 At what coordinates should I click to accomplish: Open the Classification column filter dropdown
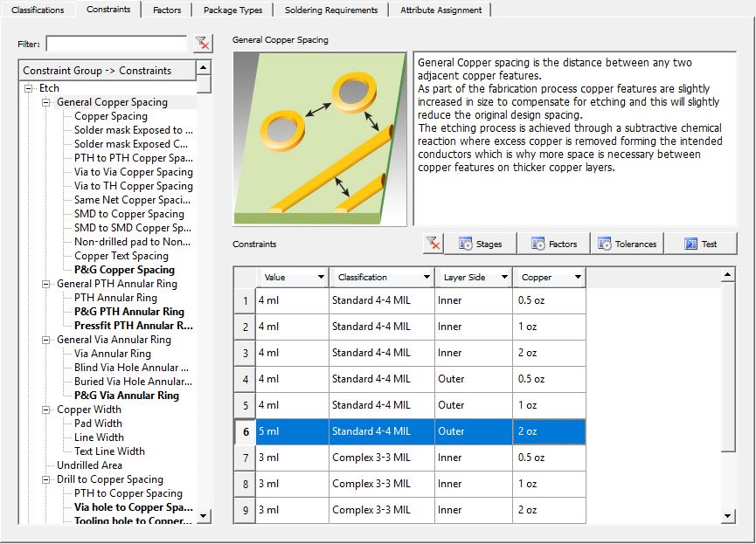pyautogui.click(x=425, y=278)
